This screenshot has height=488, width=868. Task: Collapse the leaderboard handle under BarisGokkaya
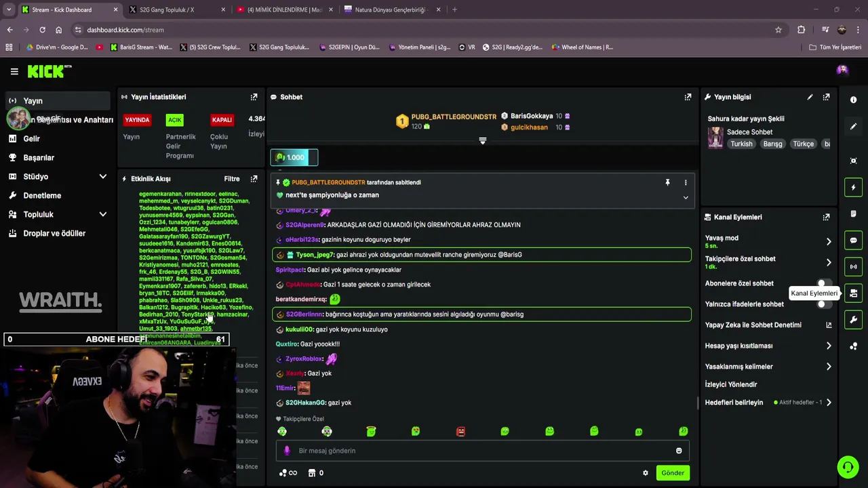tap(483, 141)
